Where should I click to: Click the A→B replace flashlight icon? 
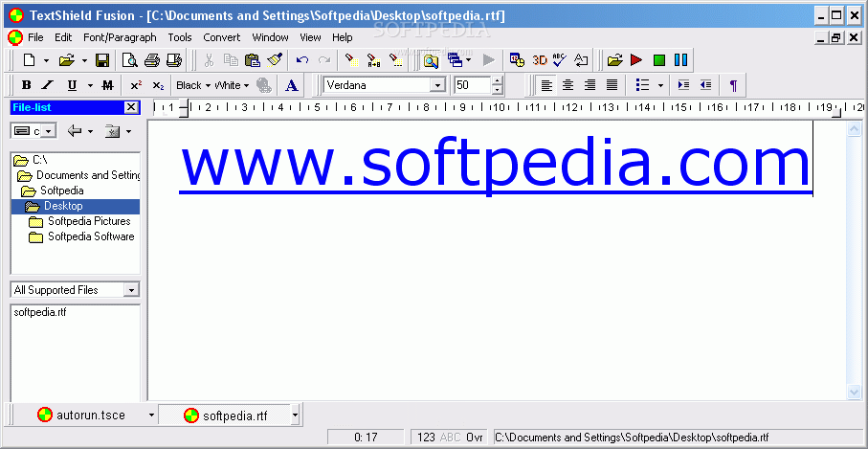pos(373,59)
